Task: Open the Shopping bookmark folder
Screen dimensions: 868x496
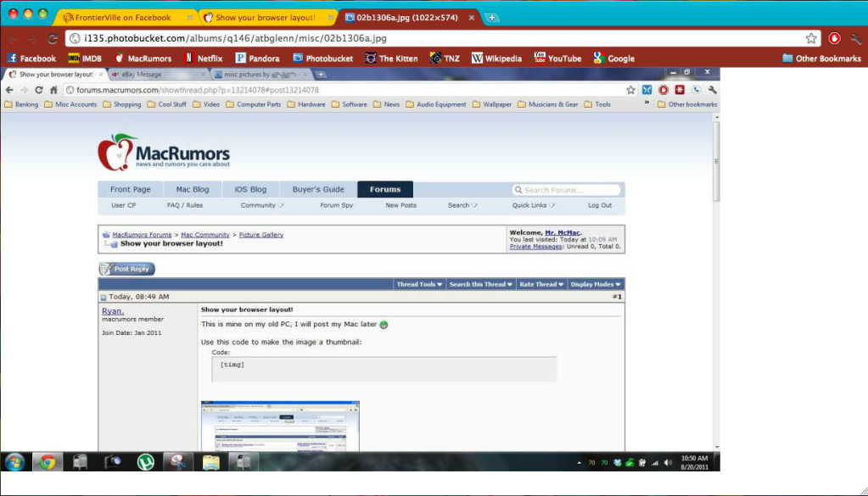Action: 122,104
